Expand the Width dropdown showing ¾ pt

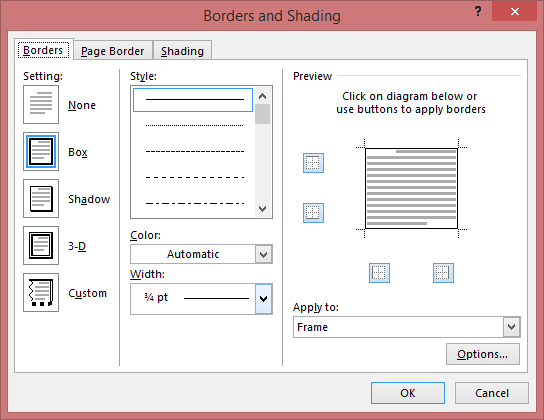tap(201, 299)
